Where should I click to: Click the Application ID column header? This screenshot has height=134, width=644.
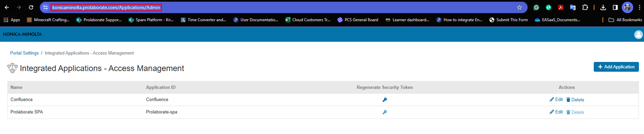click(161, 87)
